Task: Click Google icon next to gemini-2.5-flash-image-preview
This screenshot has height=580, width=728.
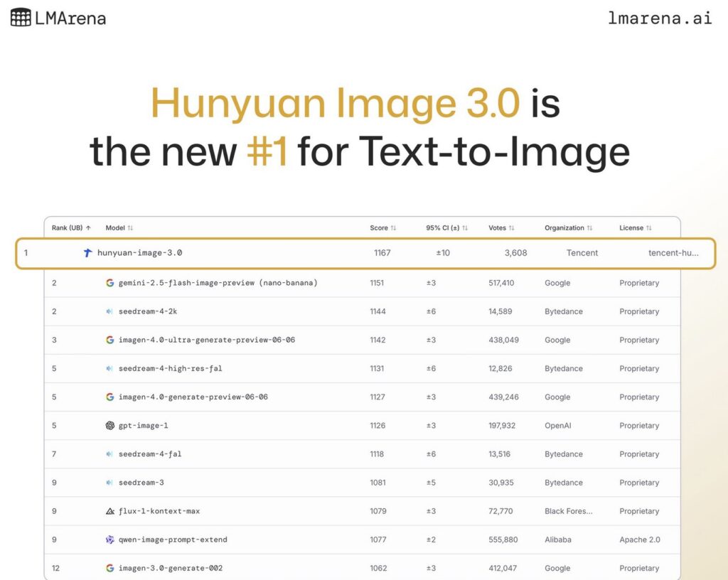Action: (110, 283)
